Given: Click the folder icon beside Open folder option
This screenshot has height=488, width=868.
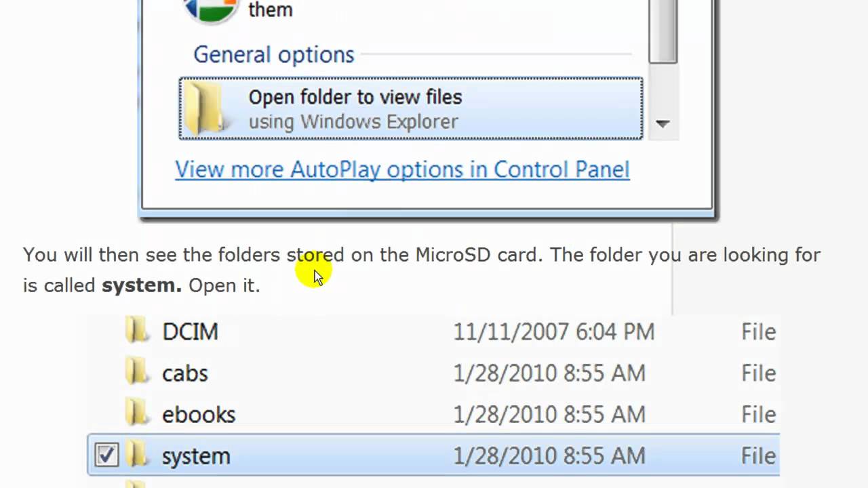Looking at the screenshot, I should 203,109.
